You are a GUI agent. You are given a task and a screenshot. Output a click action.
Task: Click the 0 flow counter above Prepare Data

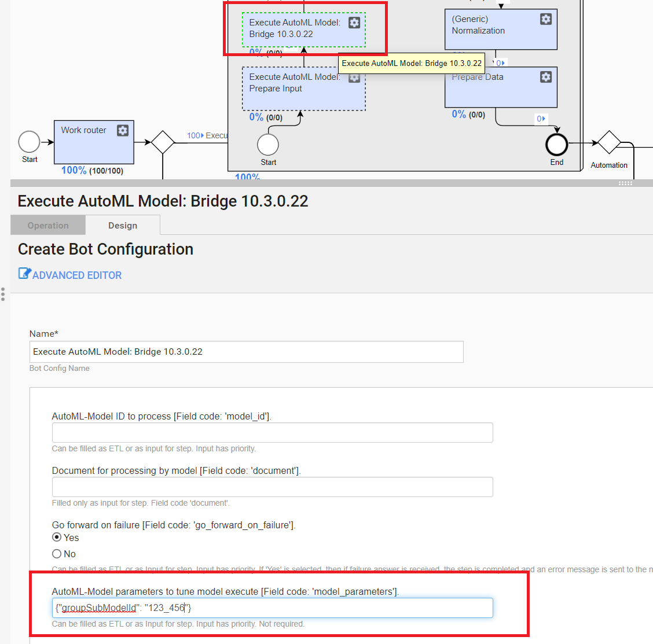(500, 63)
